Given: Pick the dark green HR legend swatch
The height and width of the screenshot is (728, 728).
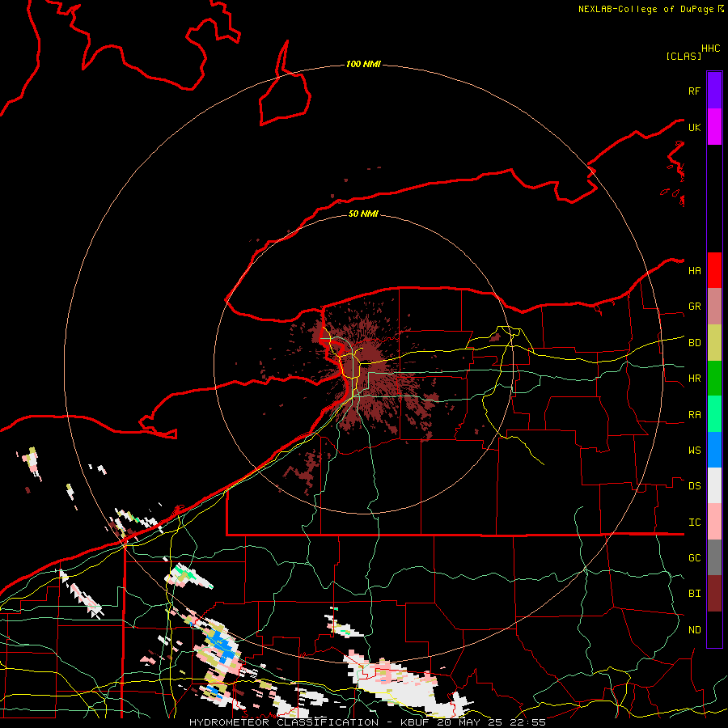Looking at the screenshot, I should (x=714, y=379).
